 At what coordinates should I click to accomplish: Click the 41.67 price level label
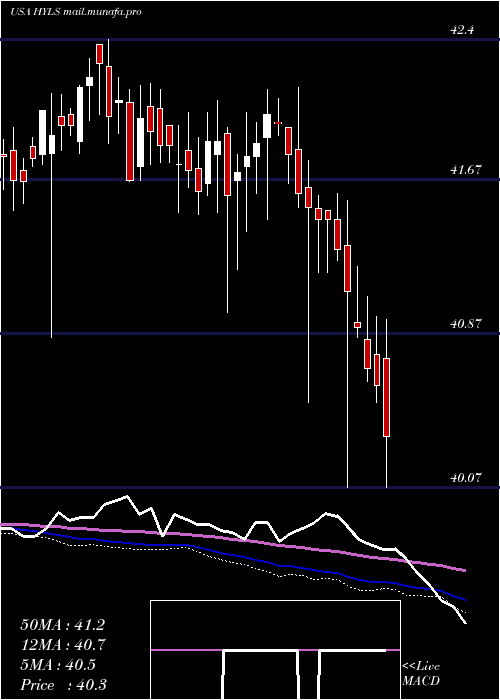467,170
